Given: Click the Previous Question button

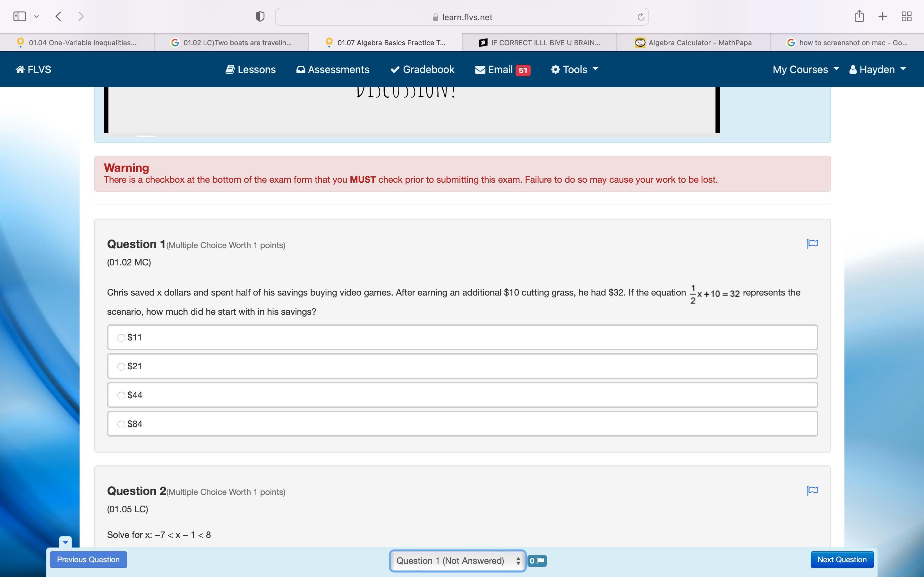Looking at the screenshot, I should point(88,559).
